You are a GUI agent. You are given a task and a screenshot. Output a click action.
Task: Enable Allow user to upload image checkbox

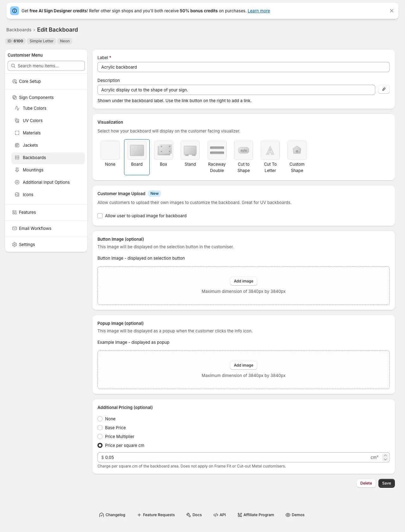click(x=100, y=216)
